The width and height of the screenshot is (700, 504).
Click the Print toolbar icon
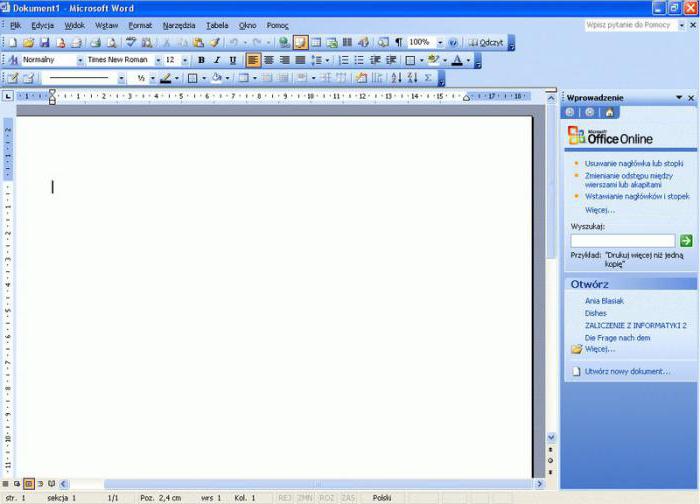click(x=95, y=43)
